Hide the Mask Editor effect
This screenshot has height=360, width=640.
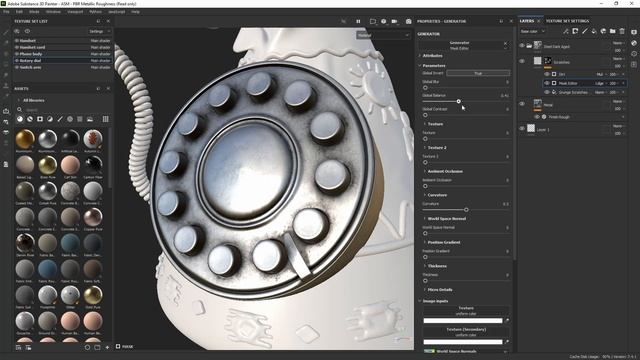547,83
